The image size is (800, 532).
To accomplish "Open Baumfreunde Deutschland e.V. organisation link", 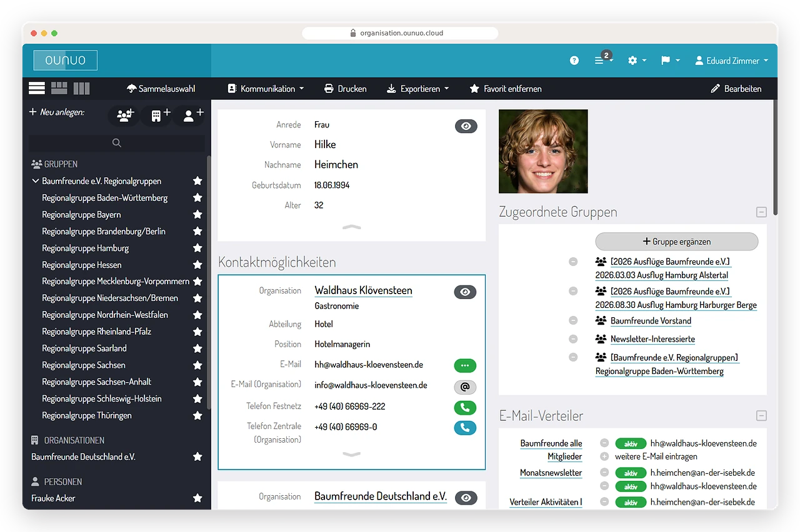I will 381,496.
